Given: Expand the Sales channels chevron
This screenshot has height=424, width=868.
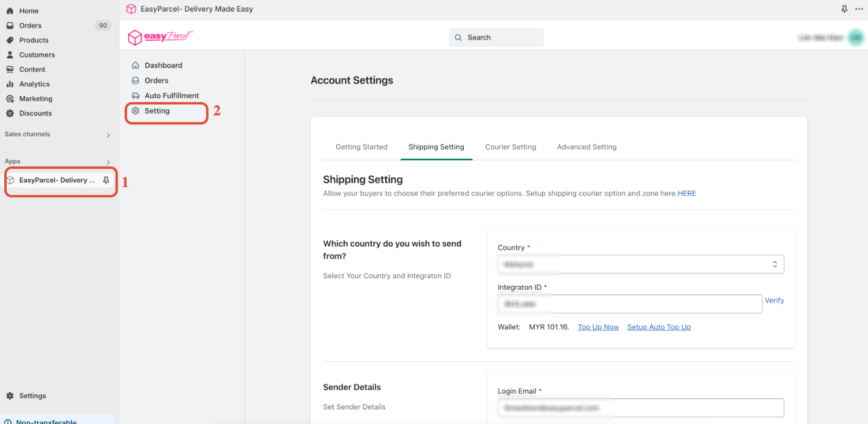Looking at the screenshot, I should pyautogui.click(x=108, y=135).
